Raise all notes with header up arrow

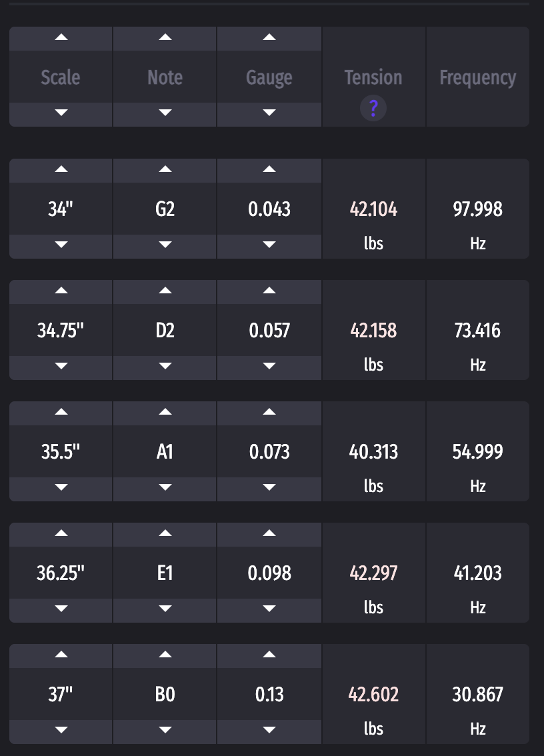coord(165,39)
